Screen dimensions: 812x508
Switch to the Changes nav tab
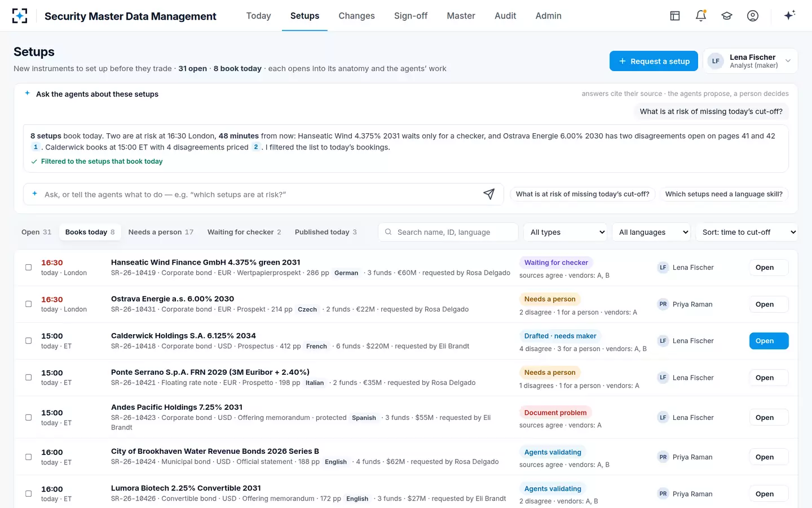point(356,16)
